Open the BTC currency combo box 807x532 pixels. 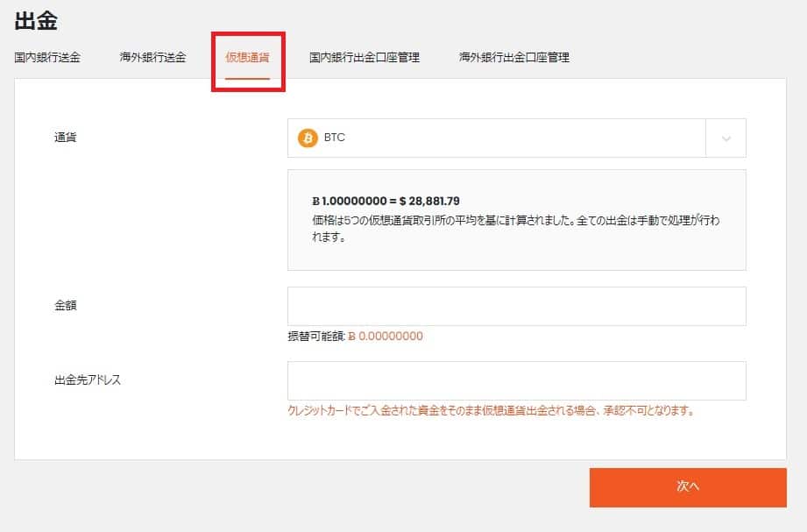point(517,138)
